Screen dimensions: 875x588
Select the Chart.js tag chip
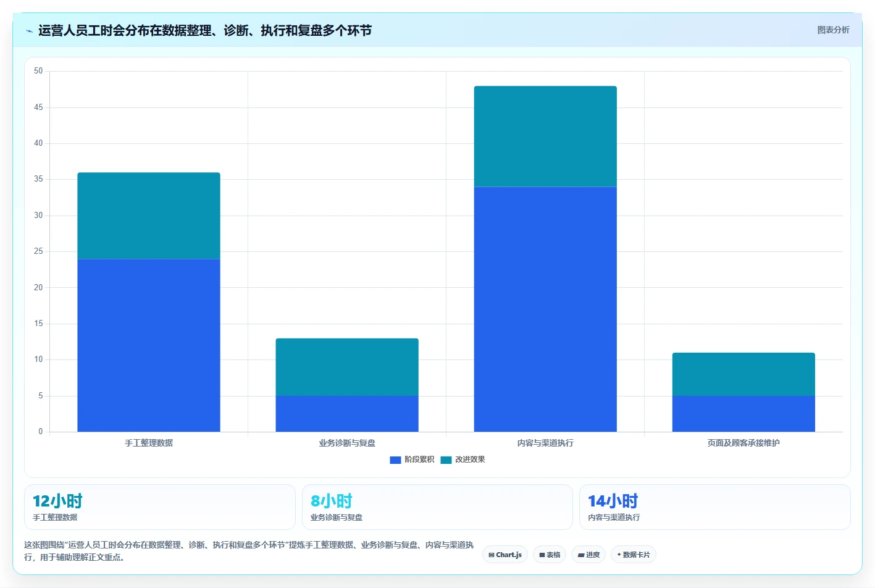coord(505,555)
